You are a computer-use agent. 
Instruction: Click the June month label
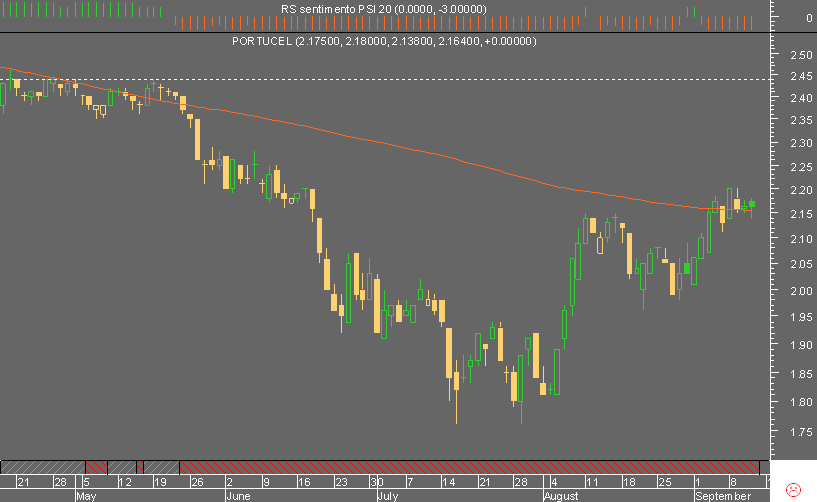[x=239, y=496]
